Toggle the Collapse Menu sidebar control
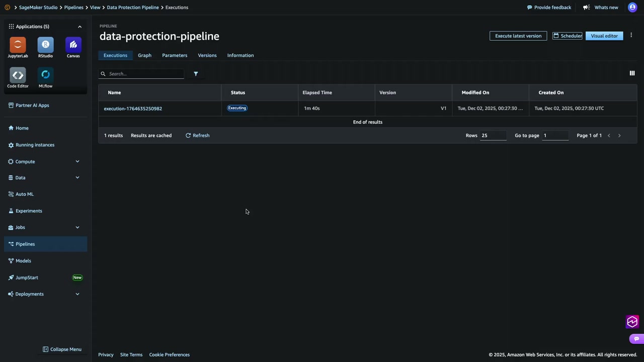The height and width of the screenshot is (362, 644). coord(62,349)
